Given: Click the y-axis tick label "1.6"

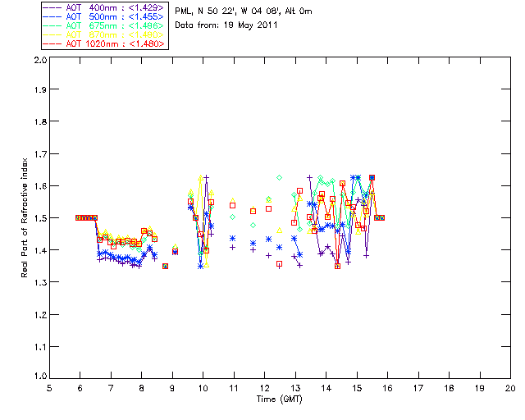Looking at the screenshot, I should point(40,186).
